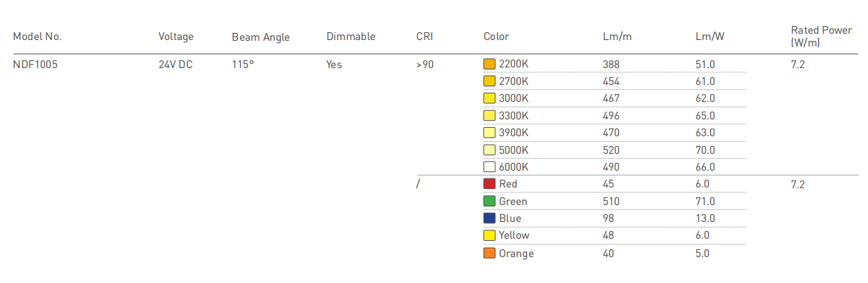The height and width of the screenshot is (283, 868).
Task: Click the 2200K color swatch
Action: (490, 64)
